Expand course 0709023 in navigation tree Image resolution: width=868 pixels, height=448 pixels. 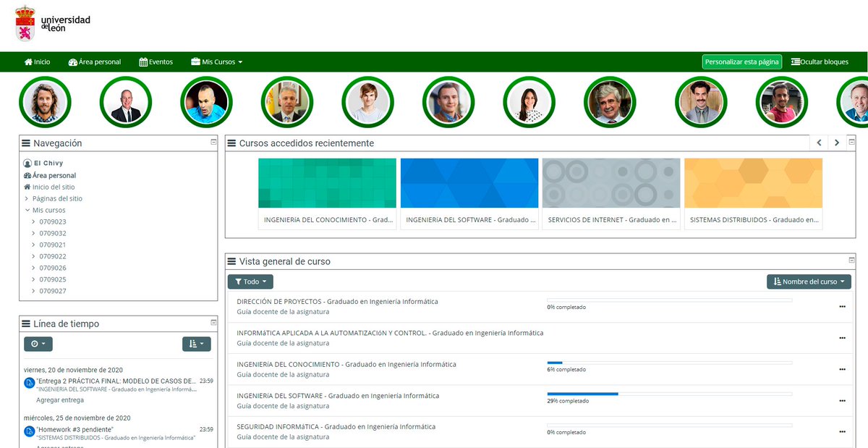(33, 221)
